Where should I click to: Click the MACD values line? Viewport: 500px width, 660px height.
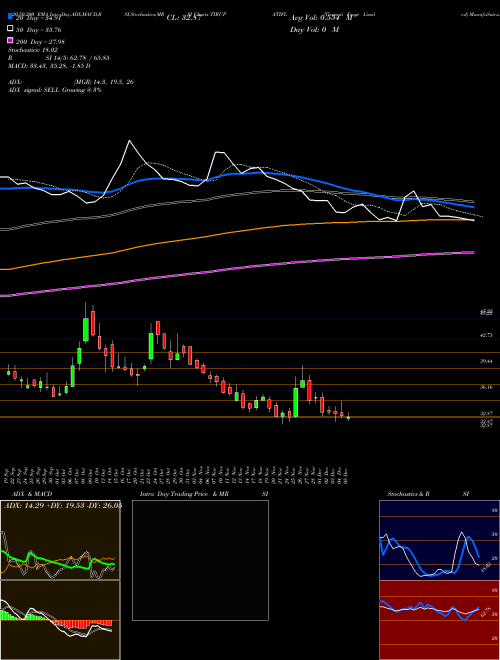49,66
